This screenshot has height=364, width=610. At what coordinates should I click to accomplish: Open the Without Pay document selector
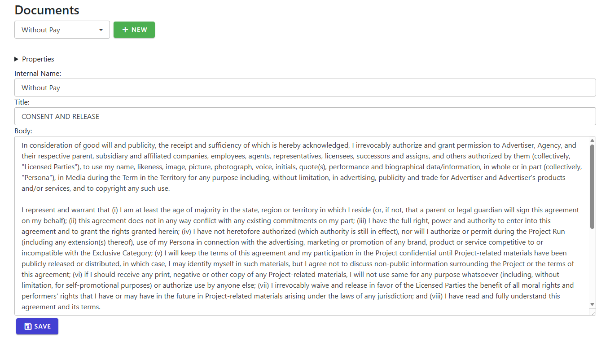(62, 30)
